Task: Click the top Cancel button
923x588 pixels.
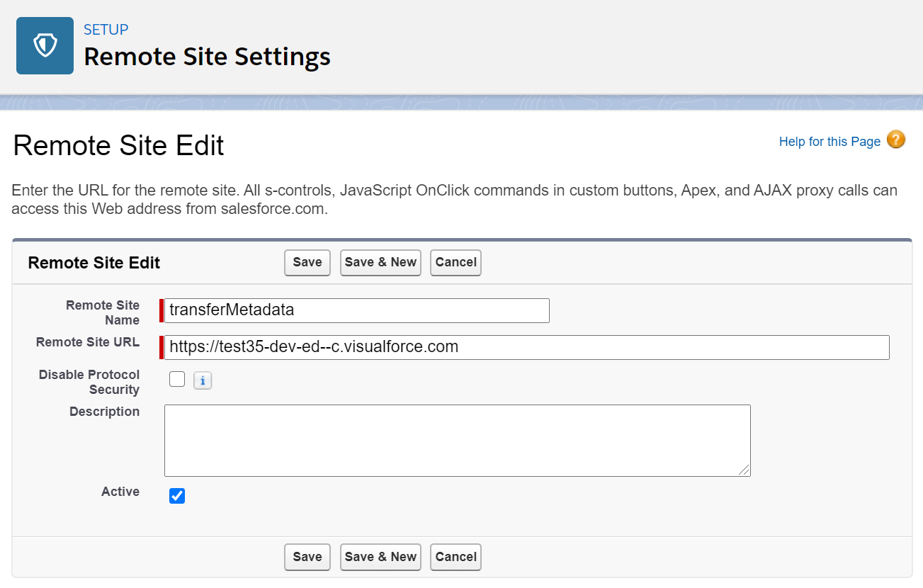Action: click(455, 262)
